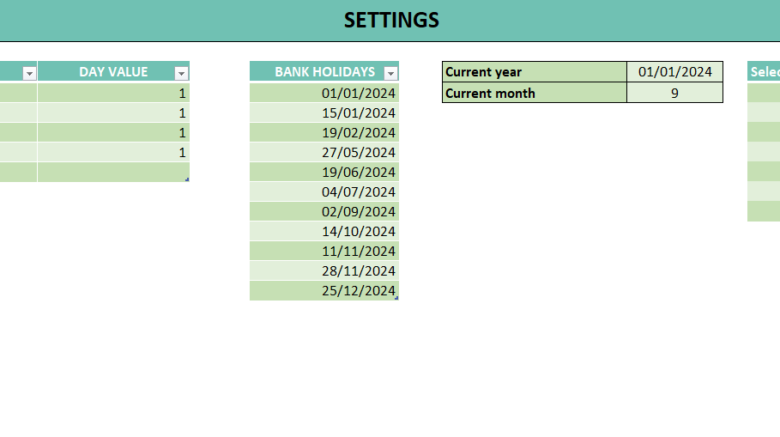780x437 pixels.
Task: Select the SETTINGS title banner
Action: 390,20
